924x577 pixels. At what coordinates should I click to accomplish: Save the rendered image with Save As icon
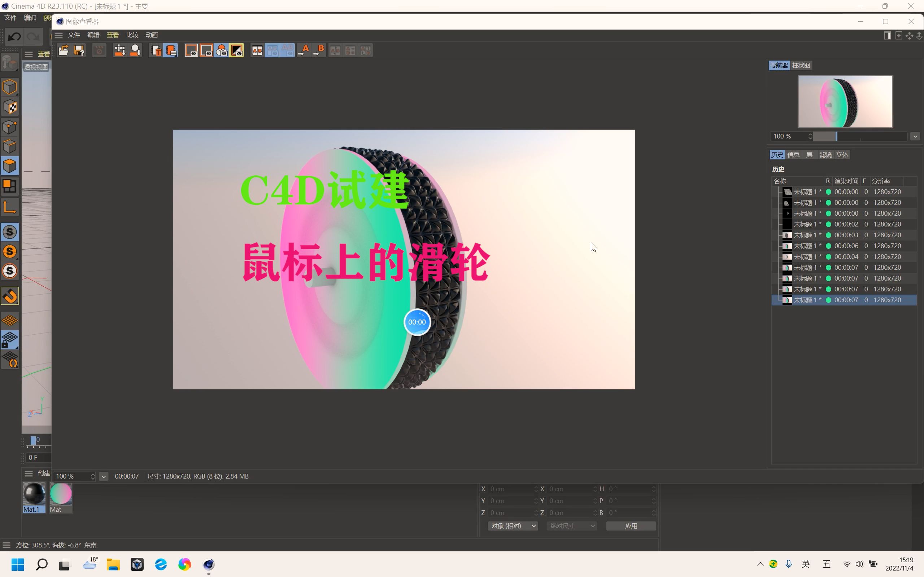coord(79,50)
